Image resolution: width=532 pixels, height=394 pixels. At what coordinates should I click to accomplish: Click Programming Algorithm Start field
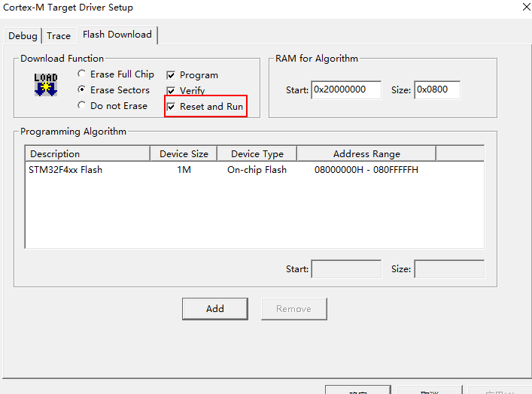pos(346,269)
